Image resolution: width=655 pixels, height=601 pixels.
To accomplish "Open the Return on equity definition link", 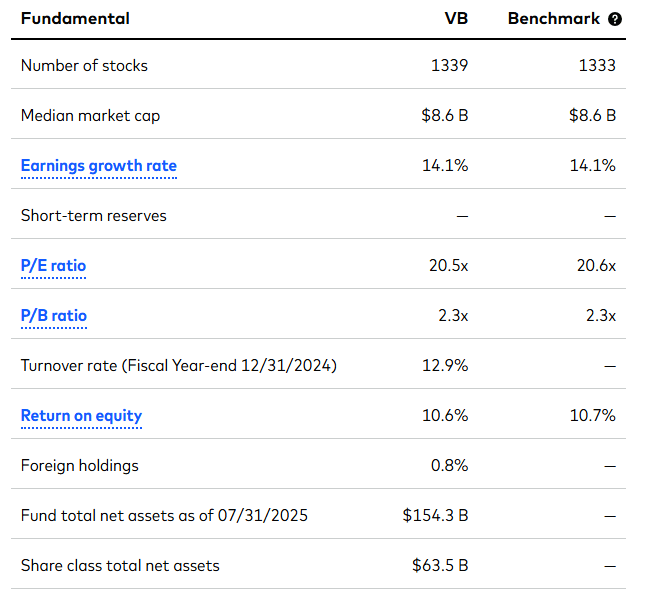I will (x=81, y=416).
